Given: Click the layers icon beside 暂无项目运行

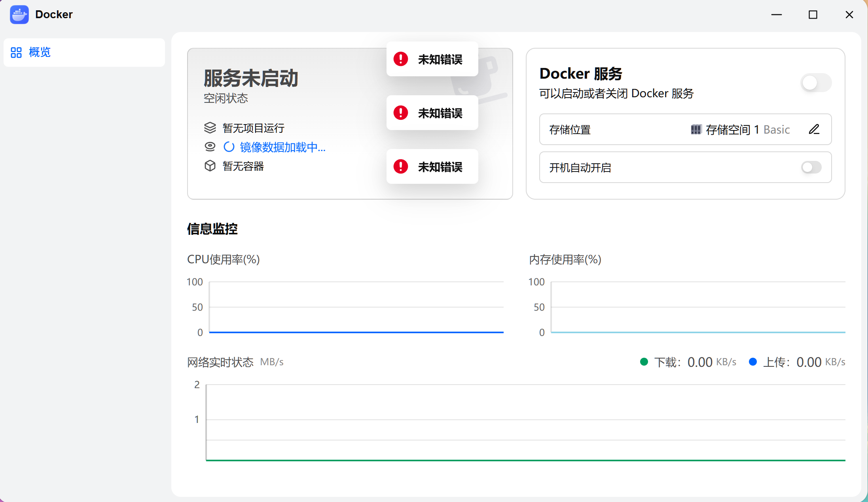Looking at the screenshot, I should tap(210, 128).
